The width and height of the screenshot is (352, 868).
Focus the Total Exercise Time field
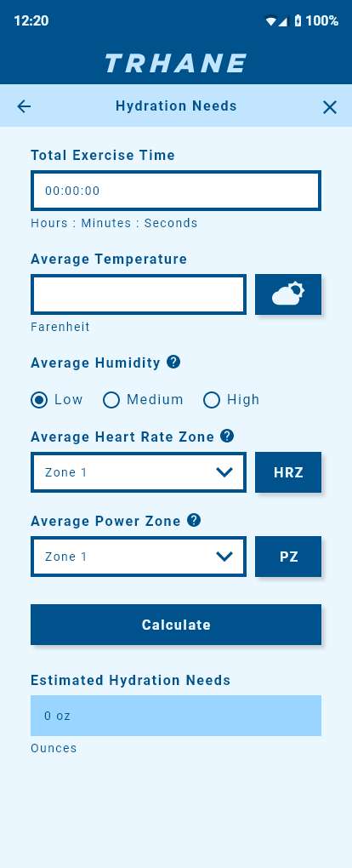tap(176, 191)
